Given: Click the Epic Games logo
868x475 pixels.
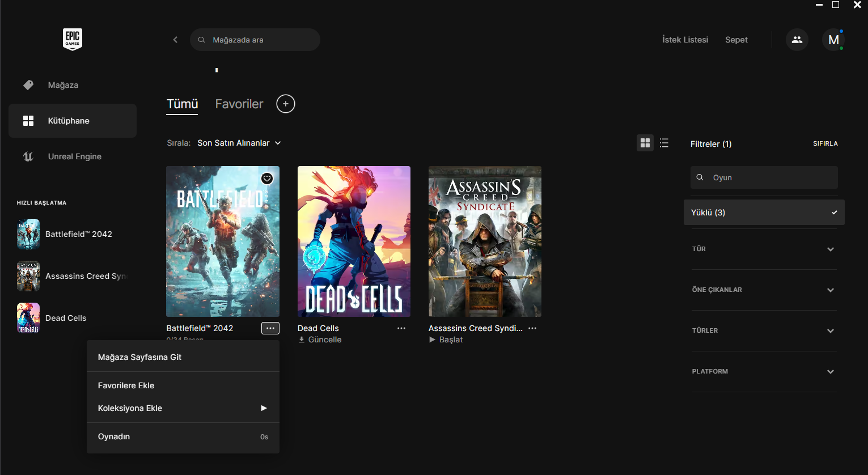Looking at the screenshot, I should click(x=73, y=40).
